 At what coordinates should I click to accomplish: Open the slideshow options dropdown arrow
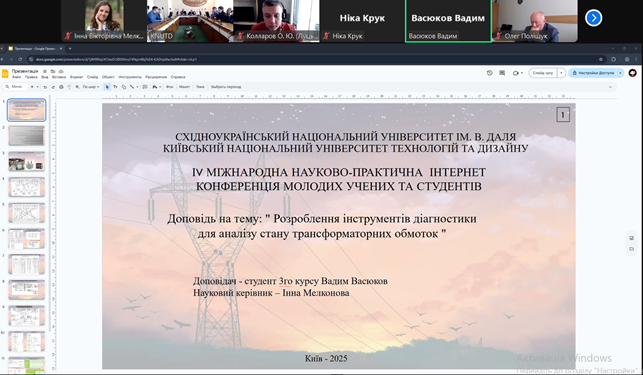561,73
